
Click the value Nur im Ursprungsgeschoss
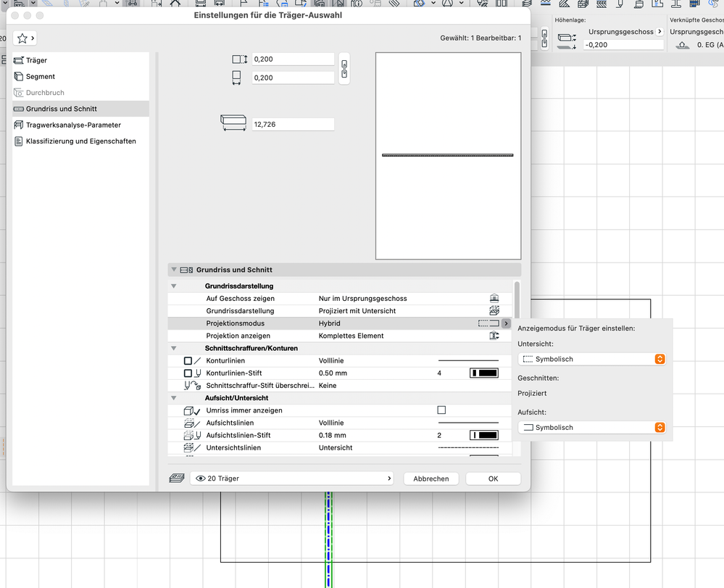click(362, 299)
